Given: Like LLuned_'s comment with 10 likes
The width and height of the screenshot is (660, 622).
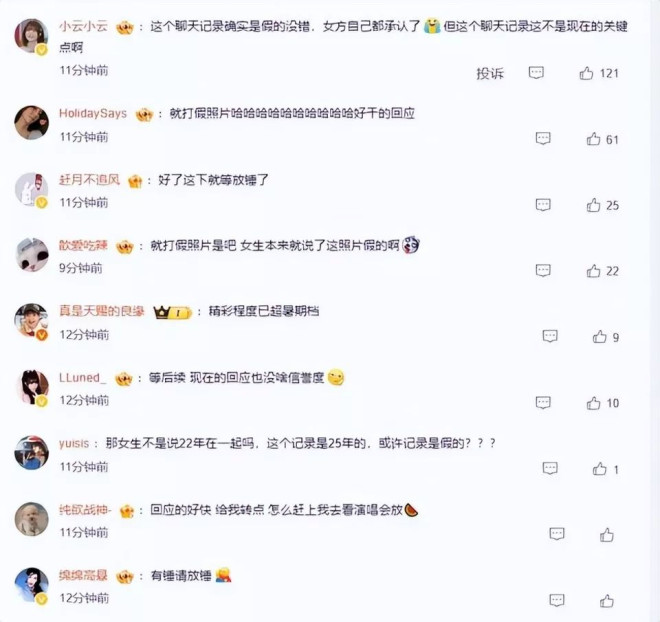Looking at the screenshot, I should tap(593, 403).
